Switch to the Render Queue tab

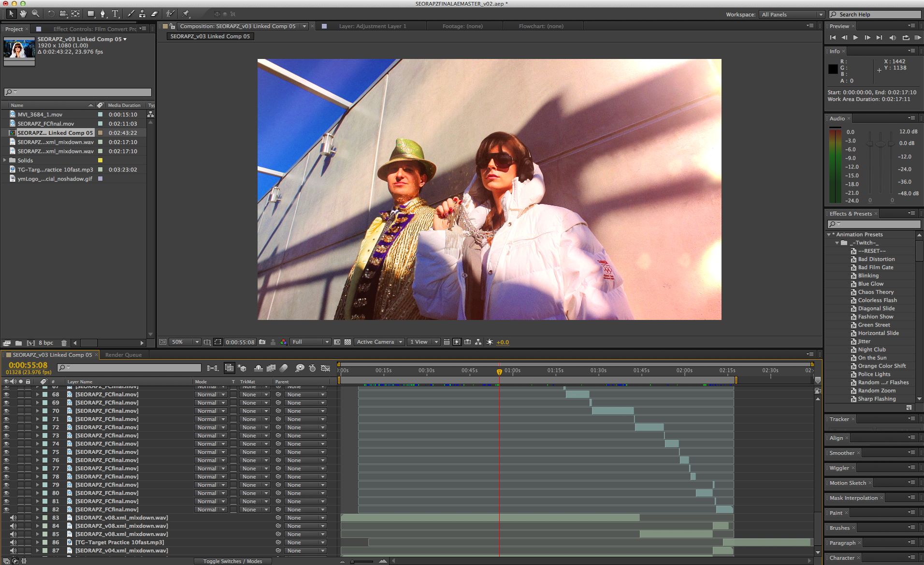(123, 355)
